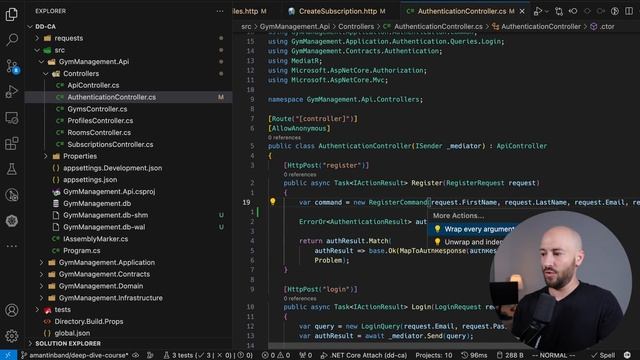Viewport: 640px width, 360px height.
Task: Open GymManagement.db file
Action: tap(97, 203)
